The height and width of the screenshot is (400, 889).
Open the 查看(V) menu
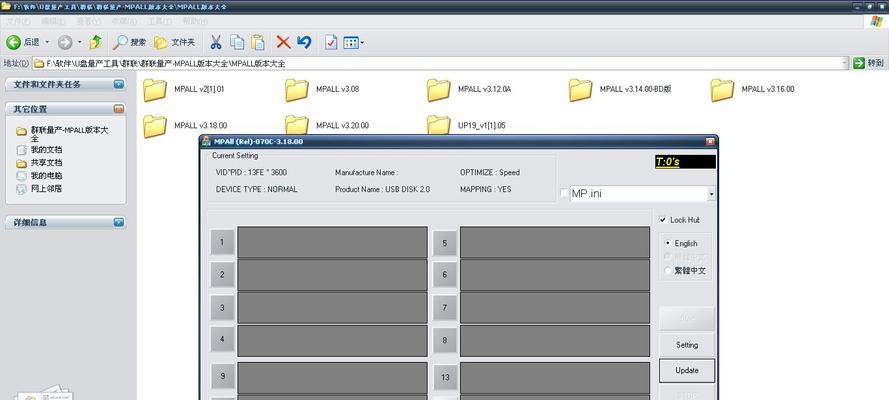[x=88, y=21]
